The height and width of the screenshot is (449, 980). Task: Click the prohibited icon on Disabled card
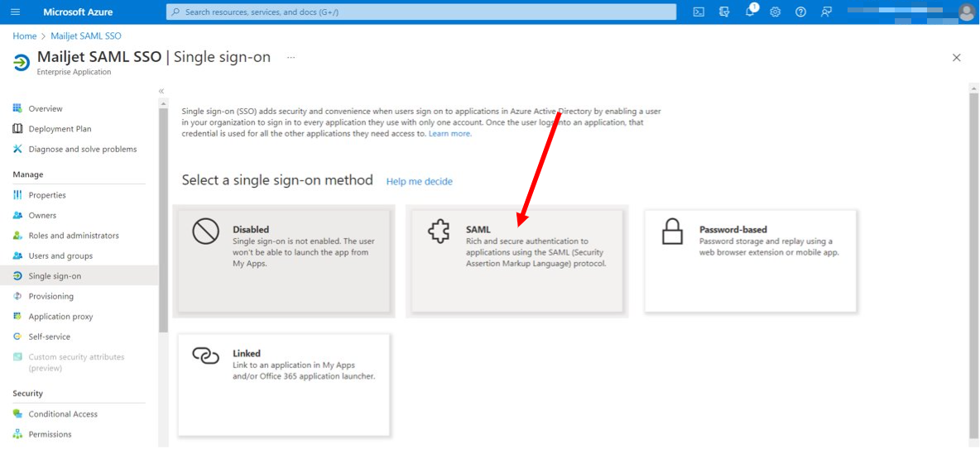pos(204,232)
